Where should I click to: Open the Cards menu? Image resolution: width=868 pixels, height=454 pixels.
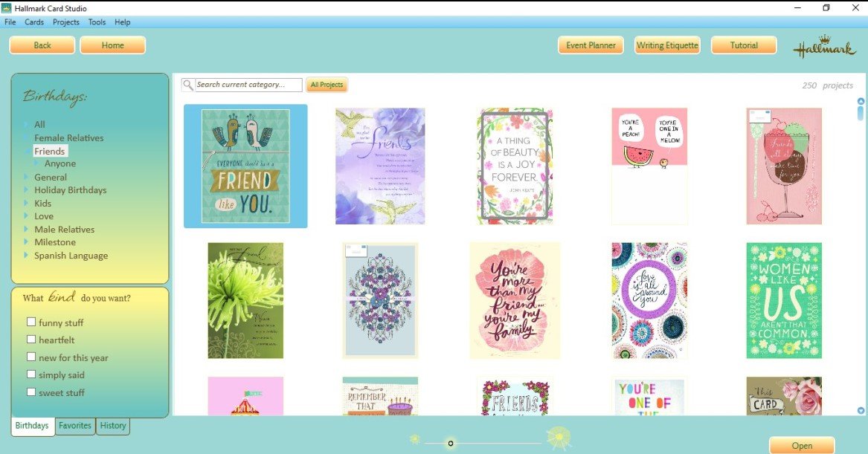click(34, 22)
